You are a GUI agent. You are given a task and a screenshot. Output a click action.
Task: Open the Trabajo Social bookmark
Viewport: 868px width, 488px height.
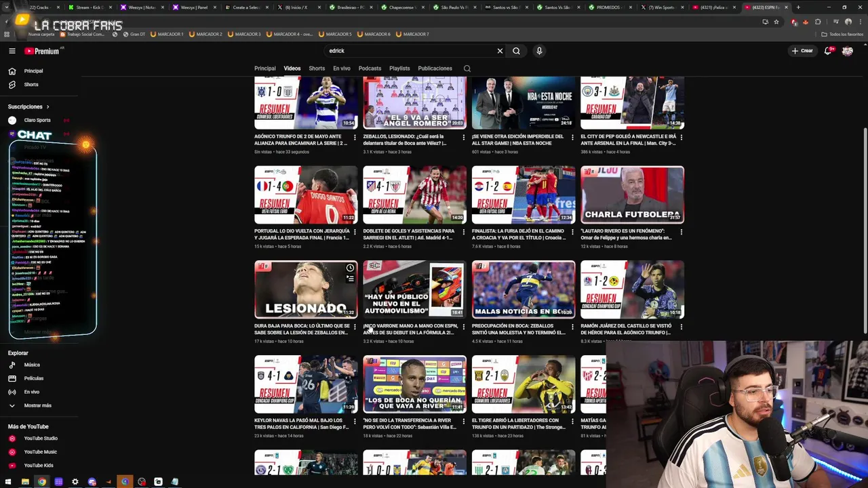tap(83, 34)
